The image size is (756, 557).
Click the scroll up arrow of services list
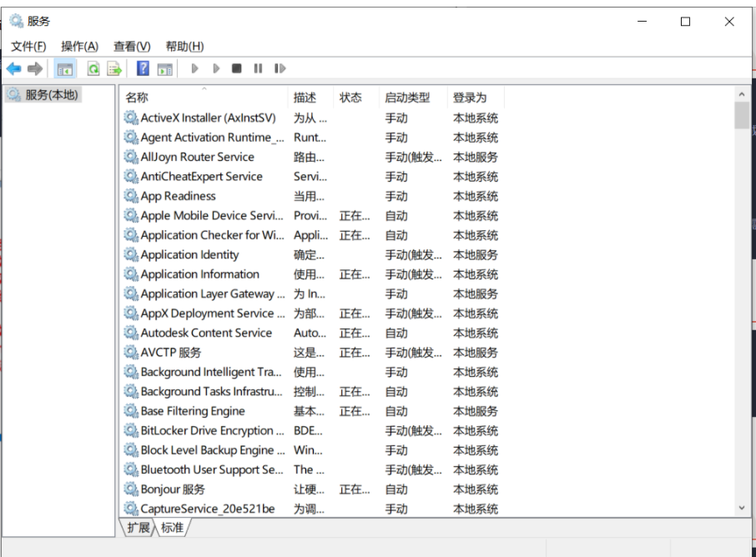742,94
